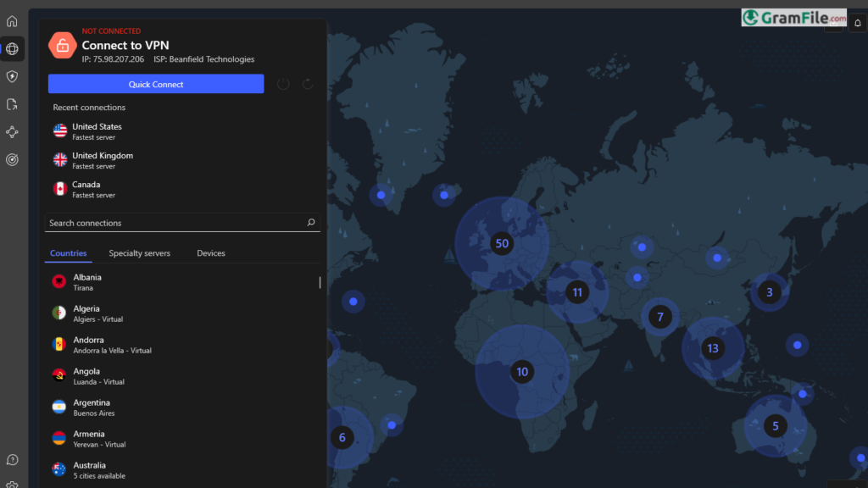Image resolution: width=868 pixels, height=488 pixels.
Task: Open notifications bell icon
Action: click(858, 23)
